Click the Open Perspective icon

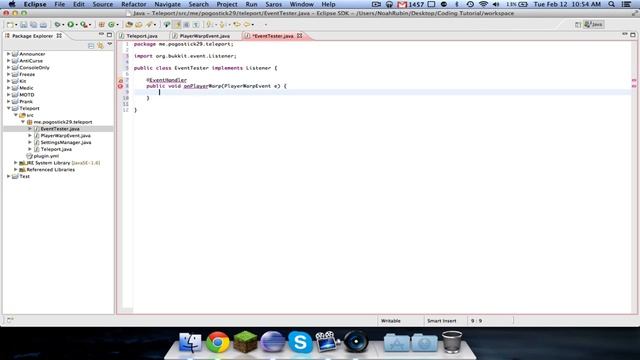tap(578, 24)
